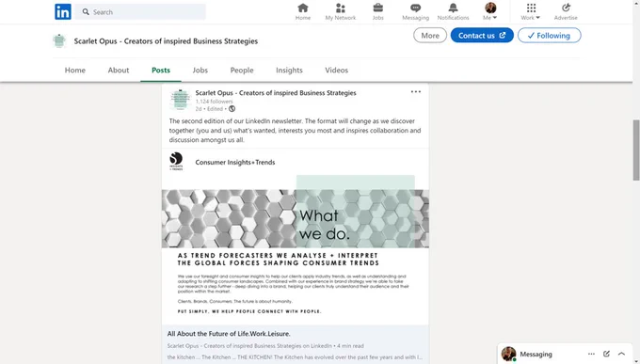Compose a new message from the Messaging overlay
Viewport: 640px width, 364px height.
point(606,354)
